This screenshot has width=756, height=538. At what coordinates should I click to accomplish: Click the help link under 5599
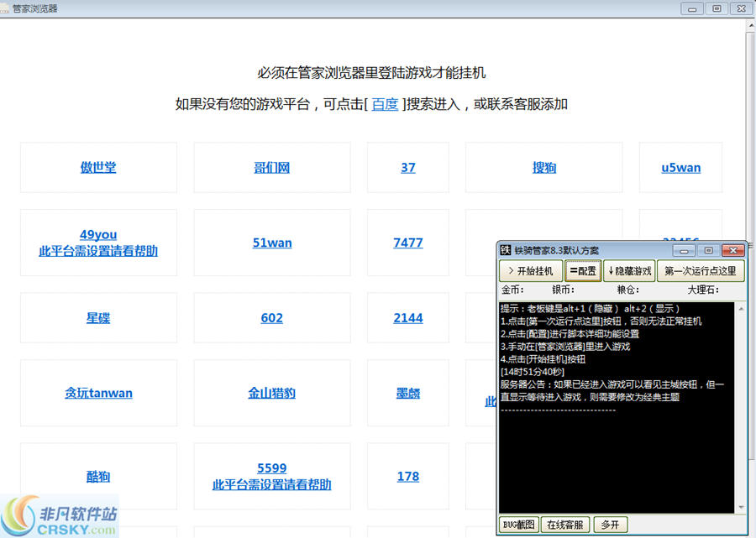pos(272,484)
